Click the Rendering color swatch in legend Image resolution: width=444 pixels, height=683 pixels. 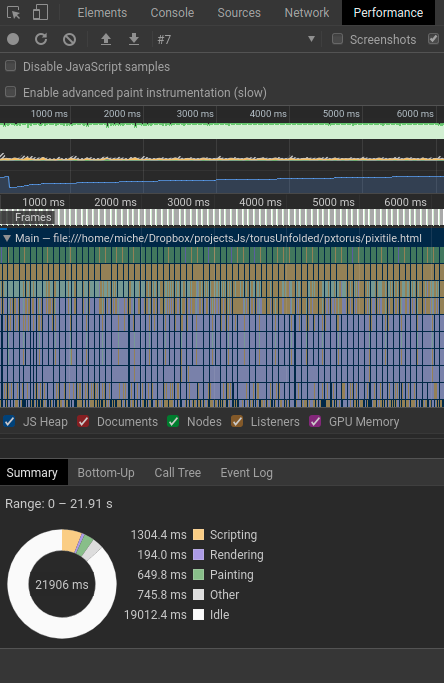pyautogui.click(x=198, y=555)
